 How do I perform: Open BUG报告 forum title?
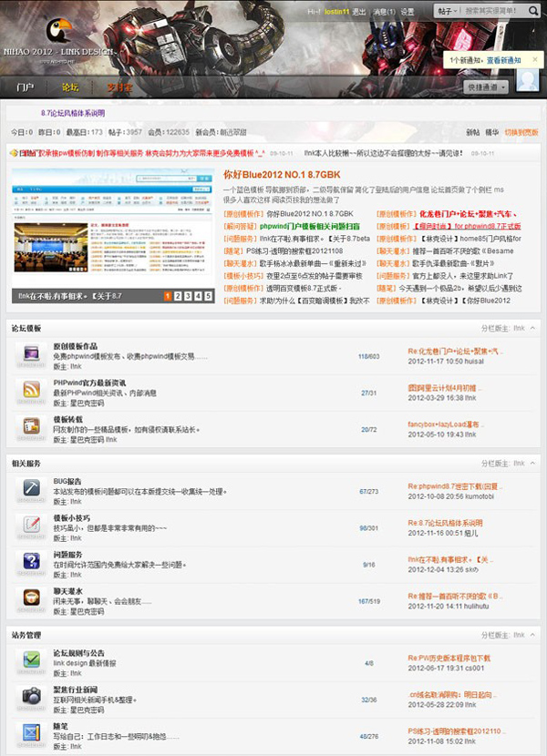[67, 481]
